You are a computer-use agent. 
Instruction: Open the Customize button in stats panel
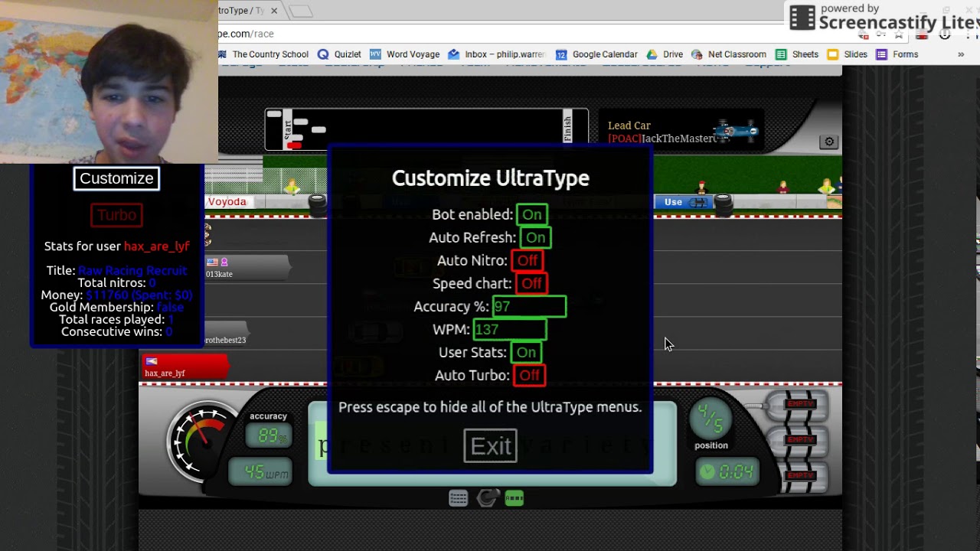point(116,178)
